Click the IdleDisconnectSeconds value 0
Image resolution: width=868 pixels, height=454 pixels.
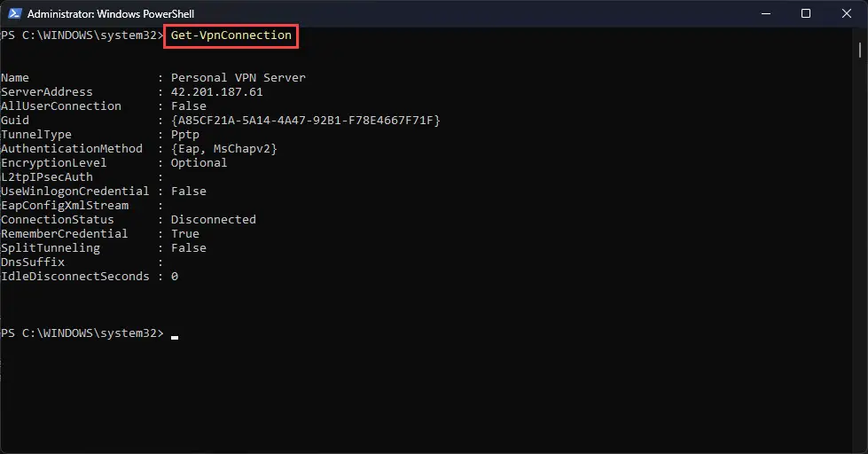coord(175,277)
